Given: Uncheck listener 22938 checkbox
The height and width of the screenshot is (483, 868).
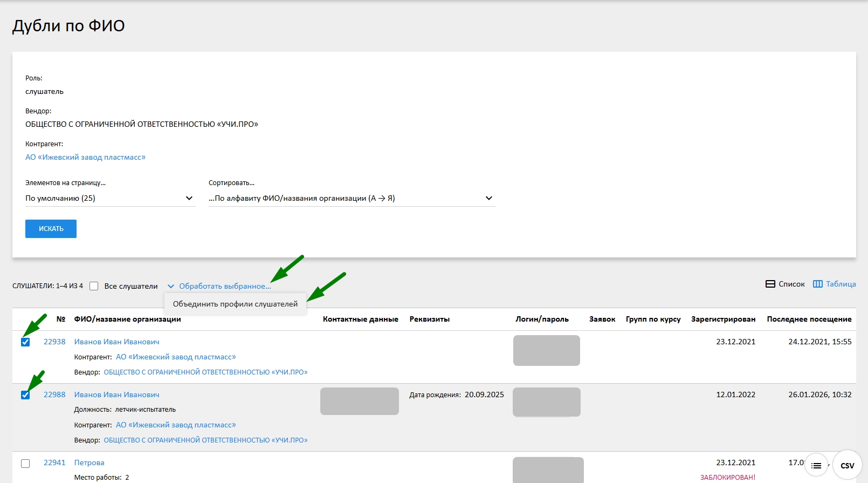Looking at the screenshot, I should [x=25, y=342].
